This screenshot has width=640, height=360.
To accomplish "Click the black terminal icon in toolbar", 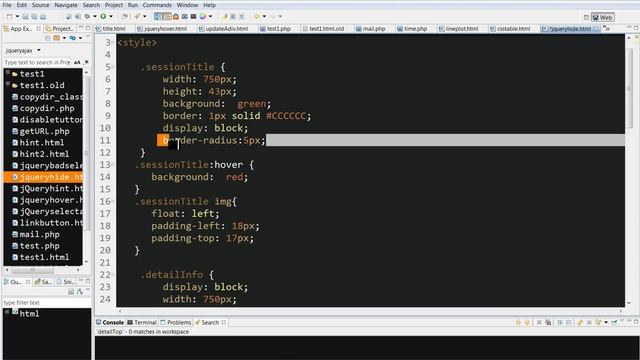I will point(193,16).
